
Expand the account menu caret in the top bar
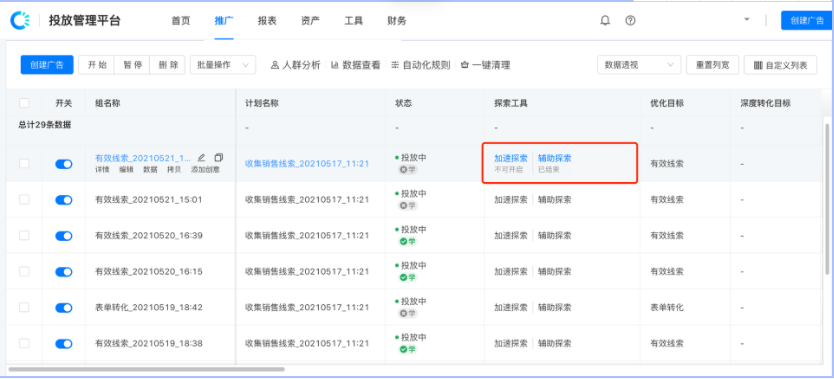point(747,20)
